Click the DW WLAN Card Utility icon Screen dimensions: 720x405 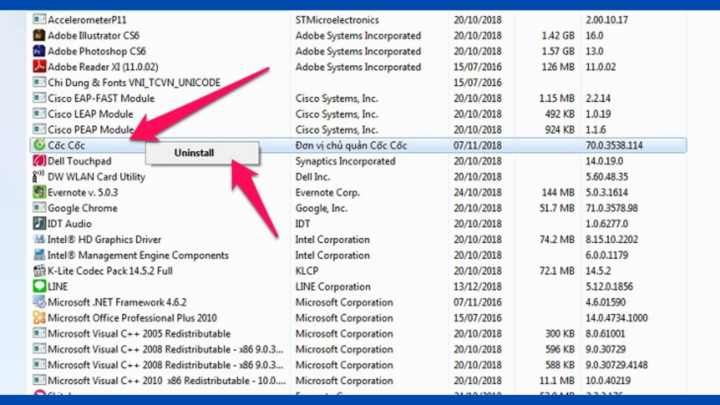tap(39, 177)
